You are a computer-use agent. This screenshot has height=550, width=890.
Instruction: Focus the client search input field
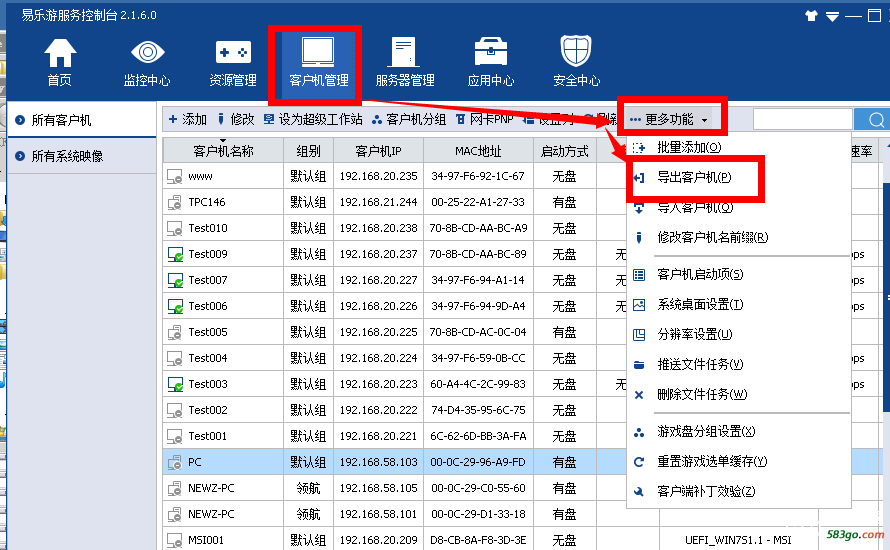(803, 120)
